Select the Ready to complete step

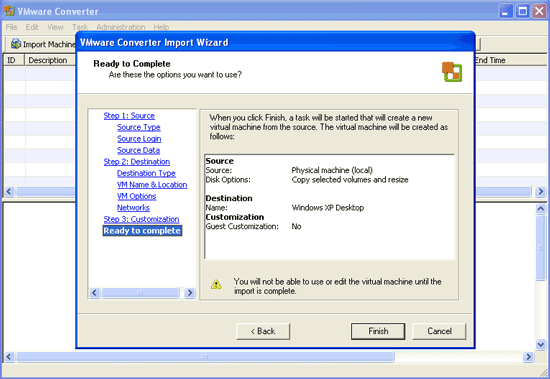[142, 231]
